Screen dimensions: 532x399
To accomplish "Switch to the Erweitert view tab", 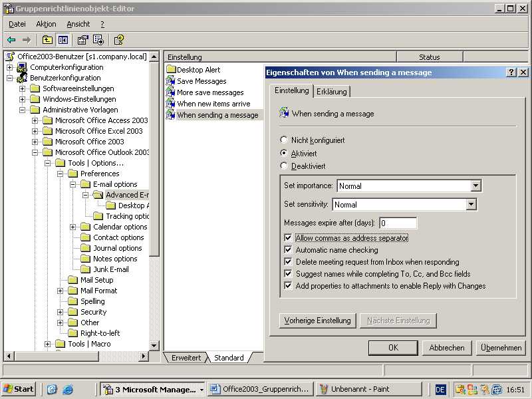I will [186, 358].
